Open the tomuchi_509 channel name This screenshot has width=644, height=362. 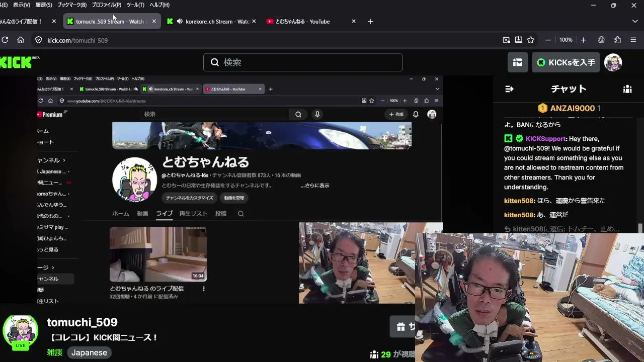[82, 322]
